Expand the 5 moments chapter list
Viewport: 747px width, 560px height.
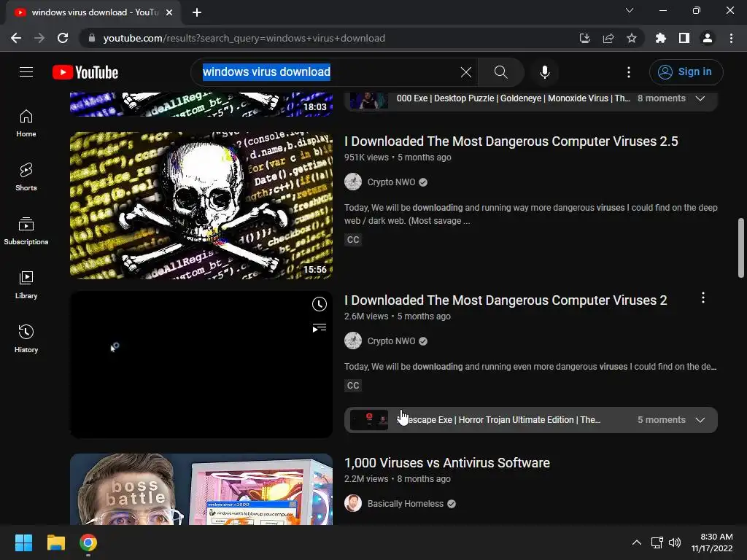(700, 419)
